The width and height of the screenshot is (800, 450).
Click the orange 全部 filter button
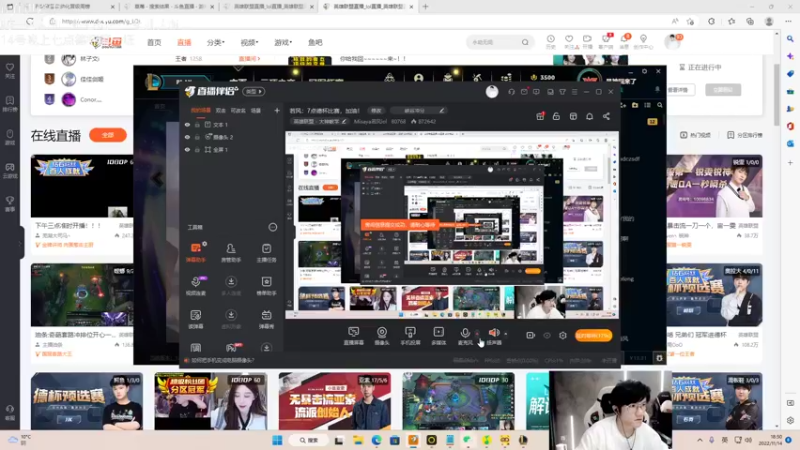point(108,135)
